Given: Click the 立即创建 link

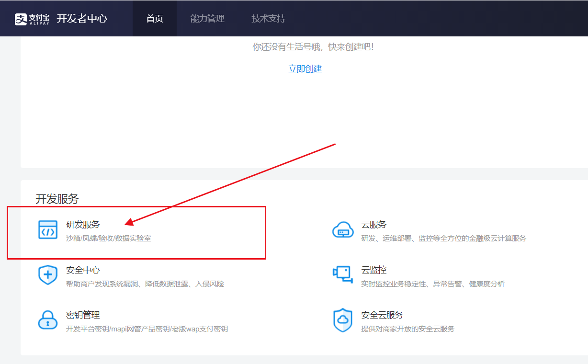Looking at the screenshot, I should coord(305,68).
